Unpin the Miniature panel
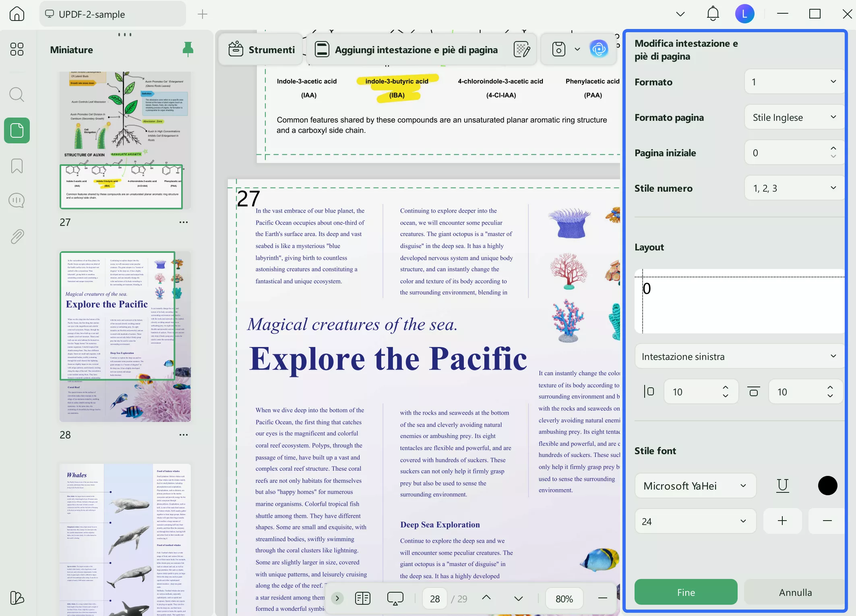The width and height of the screenshot is (856, 616). coord(188,49)
